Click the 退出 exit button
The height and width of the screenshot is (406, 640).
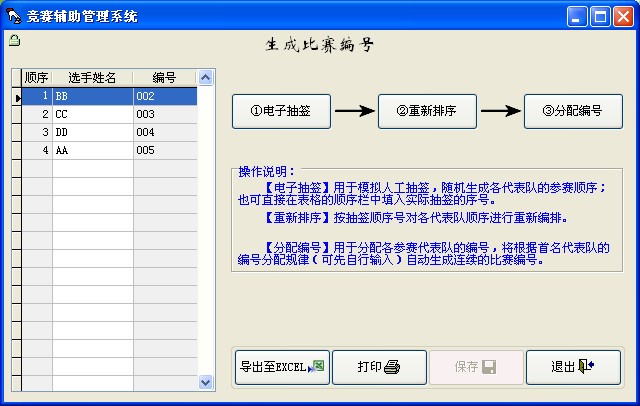pyautogui.click(x=573, y=367)
